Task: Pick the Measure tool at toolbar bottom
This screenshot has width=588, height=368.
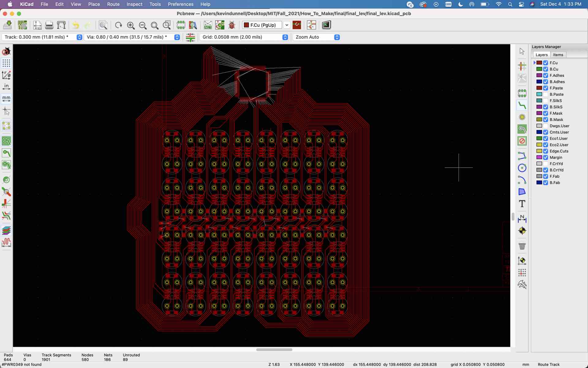Action: click(522, 284)
